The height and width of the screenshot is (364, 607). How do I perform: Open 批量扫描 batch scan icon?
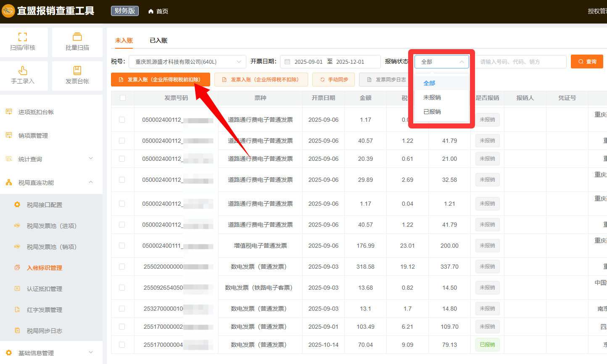coord(77,37)
